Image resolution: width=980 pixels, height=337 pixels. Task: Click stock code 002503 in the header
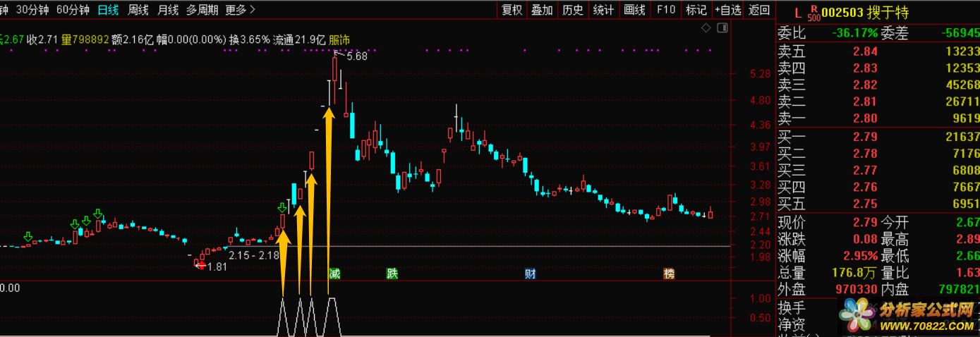click(844, 13)
